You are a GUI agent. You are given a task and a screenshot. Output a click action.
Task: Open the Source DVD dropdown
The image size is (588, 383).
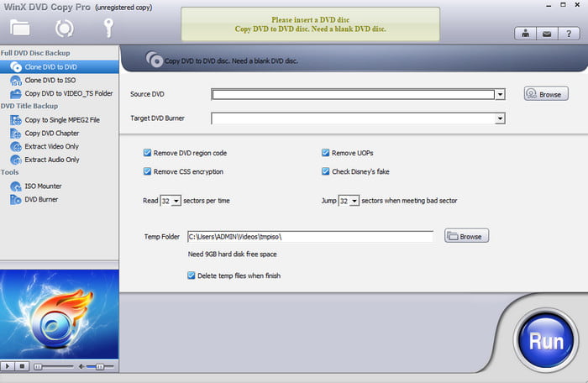point(500,95)
